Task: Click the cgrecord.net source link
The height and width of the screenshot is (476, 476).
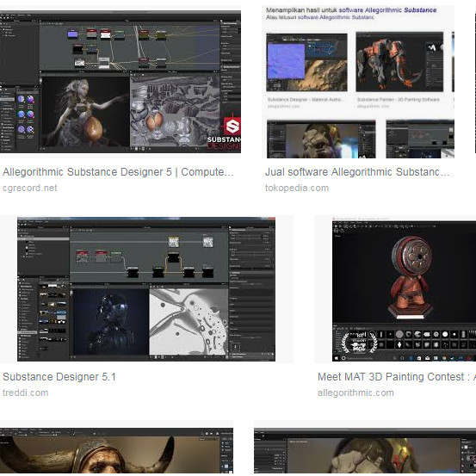Action: point(30,188)
